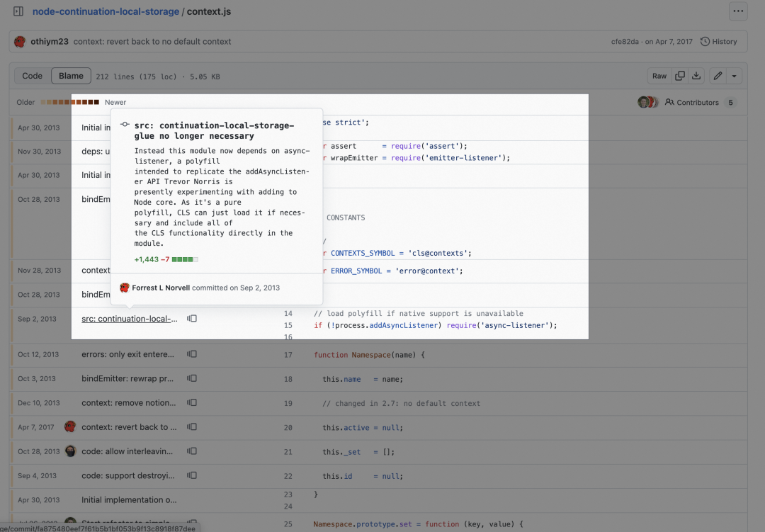The height and width of the screenshot is (532, 765).
Task: Expand the edit file options dropdown arrow
Action: (x=734, y=76)
